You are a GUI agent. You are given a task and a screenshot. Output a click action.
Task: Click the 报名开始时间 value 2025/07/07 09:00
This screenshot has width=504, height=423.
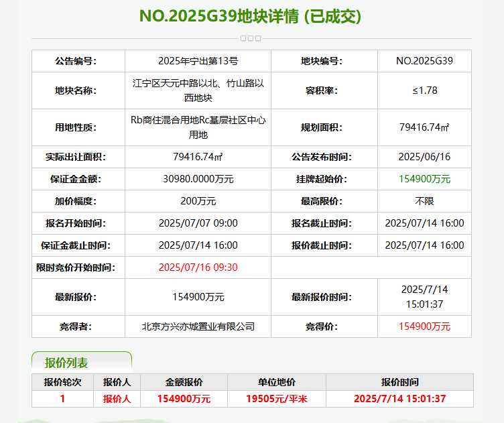(198, 223)
